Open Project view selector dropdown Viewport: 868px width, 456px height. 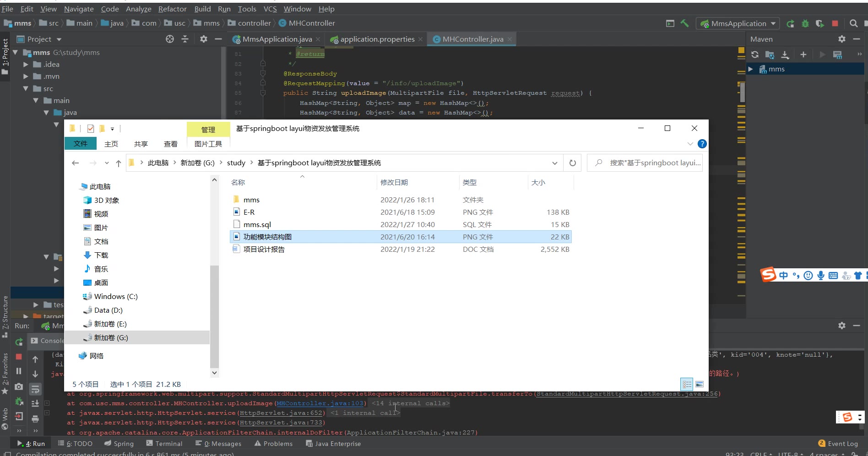39,39
